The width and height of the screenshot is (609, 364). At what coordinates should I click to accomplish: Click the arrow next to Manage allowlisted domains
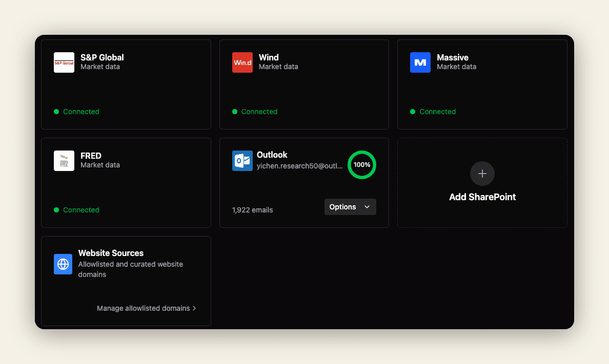click(194, 308)
